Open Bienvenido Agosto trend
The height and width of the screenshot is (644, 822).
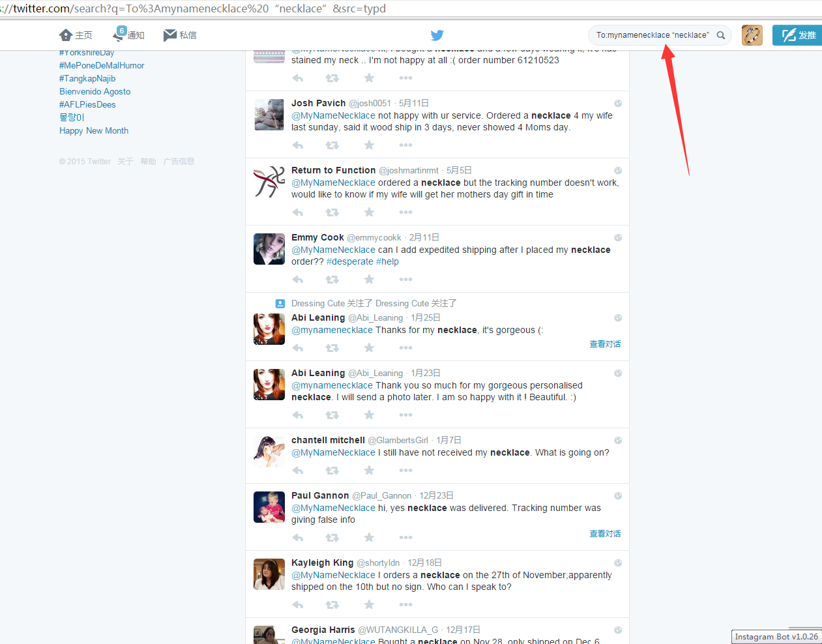pos(95,91)
